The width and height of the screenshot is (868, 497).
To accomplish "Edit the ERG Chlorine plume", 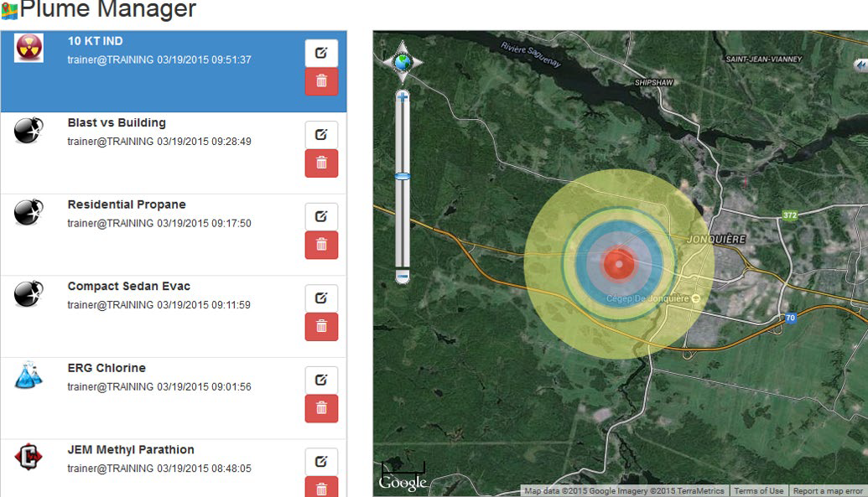I will (x=321, y=380).
